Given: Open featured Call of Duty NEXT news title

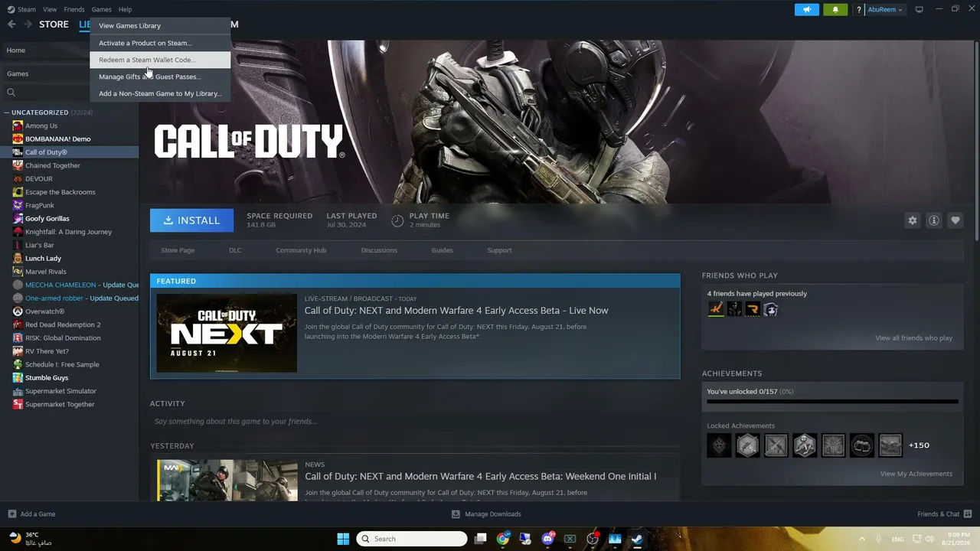Looking at the screenshot, I should pos(456,311).
